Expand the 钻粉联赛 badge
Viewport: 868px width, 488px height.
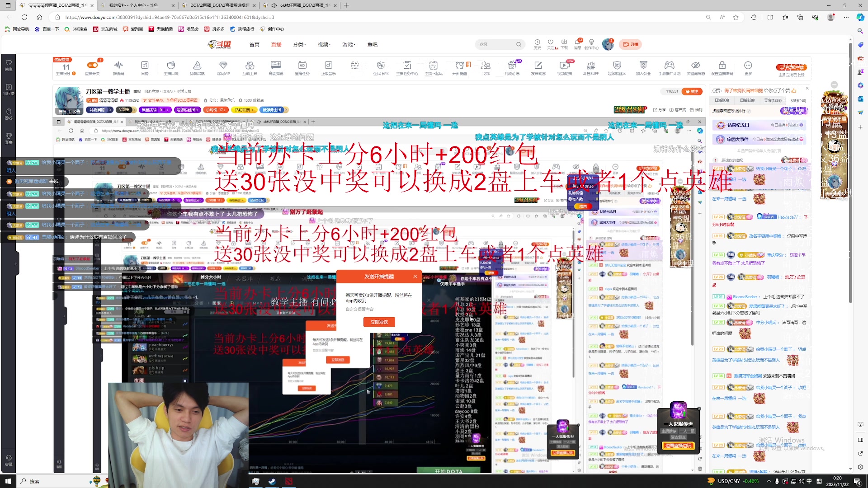click(x=244, y=110)
